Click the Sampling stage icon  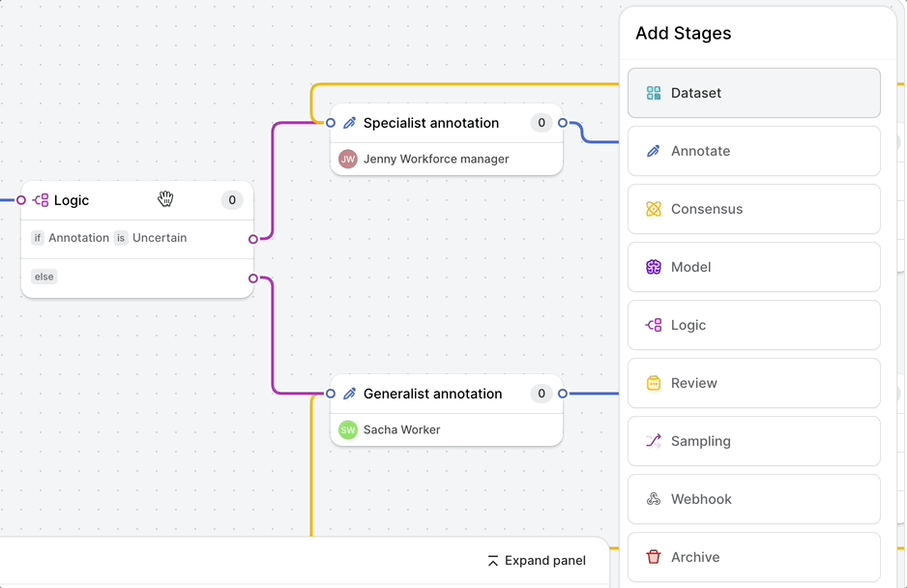tap(654, 441)
